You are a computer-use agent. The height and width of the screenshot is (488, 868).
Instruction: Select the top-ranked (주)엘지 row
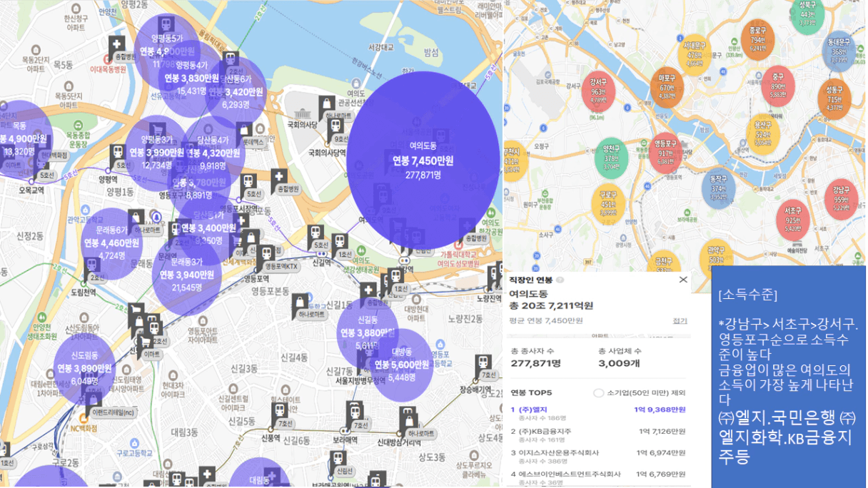coord(598,413)
